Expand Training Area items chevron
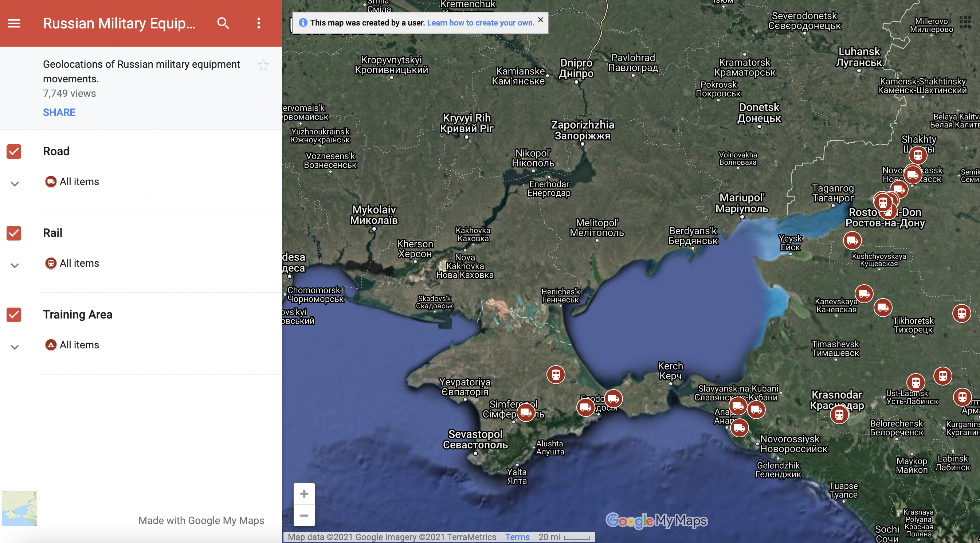980x543 pixels. (15, 347)
